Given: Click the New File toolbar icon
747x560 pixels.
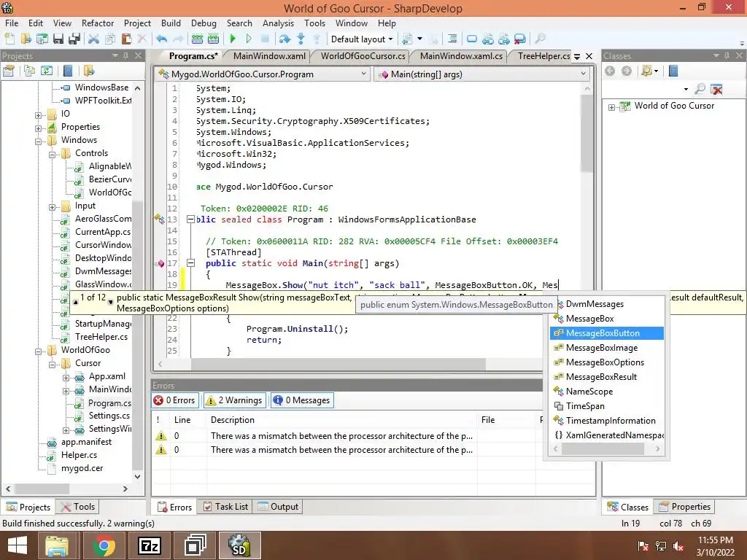Looking at the screenshot, I should (x=10, y=39).
